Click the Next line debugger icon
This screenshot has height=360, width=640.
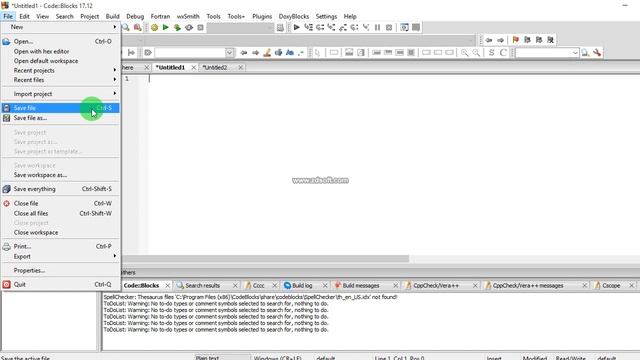[320, 27]
